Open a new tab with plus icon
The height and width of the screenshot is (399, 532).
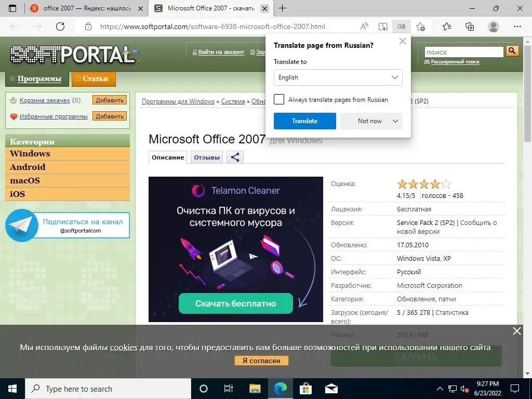282,8
